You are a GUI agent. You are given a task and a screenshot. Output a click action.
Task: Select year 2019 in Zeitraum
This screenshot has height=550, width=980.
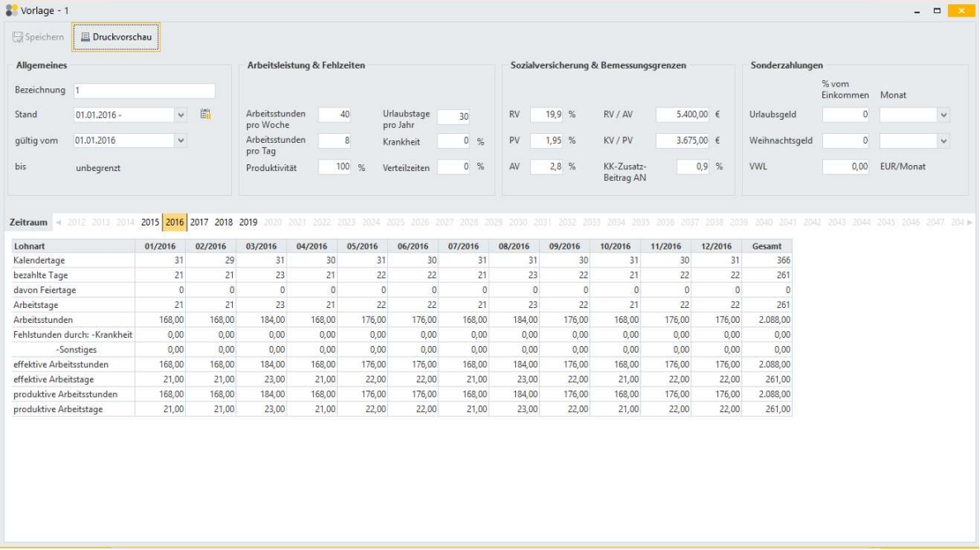tap(249, 222)
